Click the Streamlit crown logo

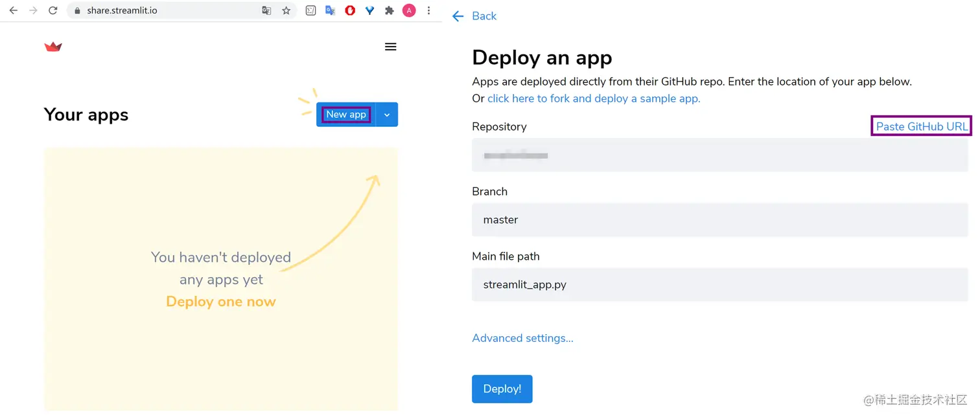click(x=53, y=47)
